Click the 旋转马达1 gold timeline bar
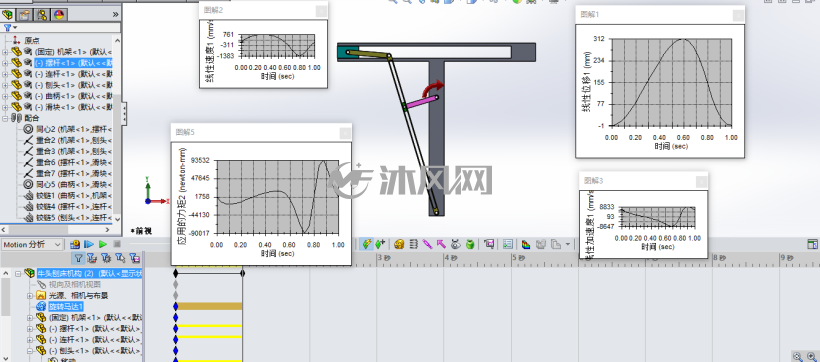Viewport: 820px width, 362px height. point(209,306)
